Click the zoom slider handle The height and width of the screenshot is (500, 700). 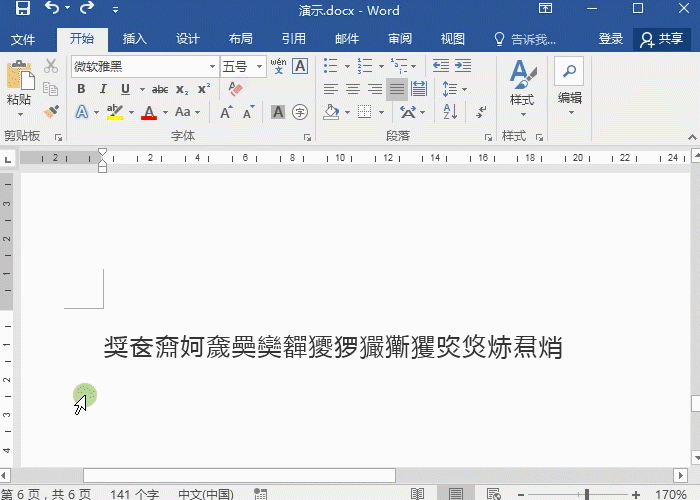[x=587, y=494]
